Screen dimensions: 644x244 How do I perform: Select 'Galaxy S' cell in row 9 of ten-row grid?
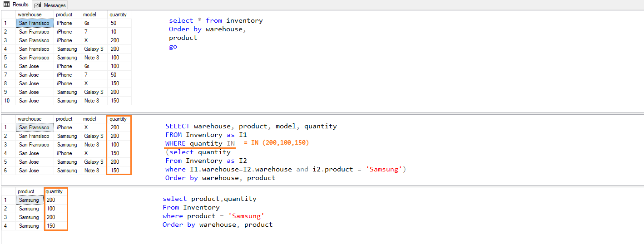click(x=94, y=92)
